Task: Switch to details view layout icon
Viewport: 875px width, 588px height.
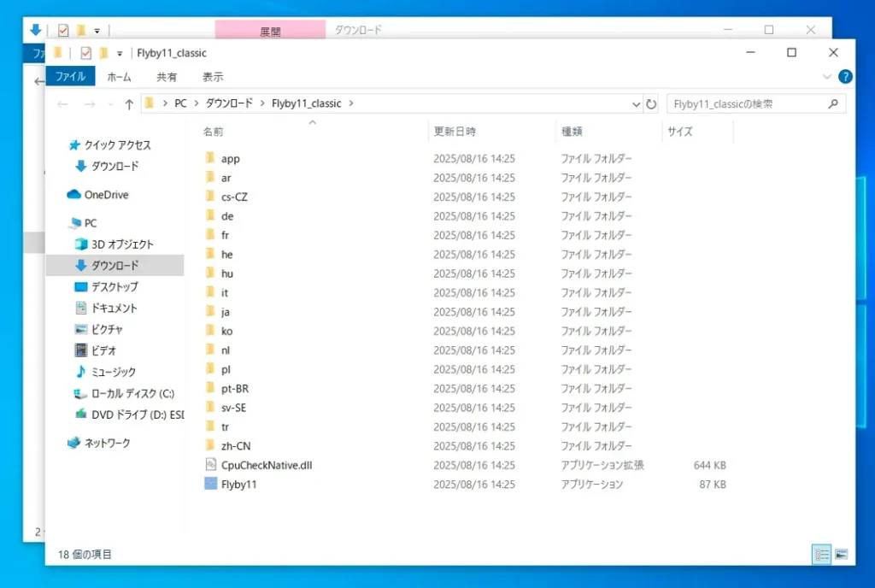Action: pos(821,554)
